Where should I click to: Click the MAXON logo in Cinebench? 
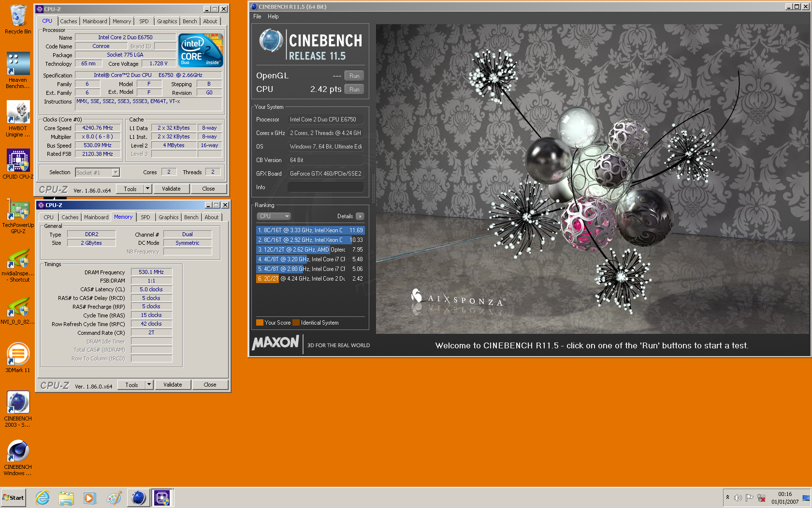(x=275, y=343)
